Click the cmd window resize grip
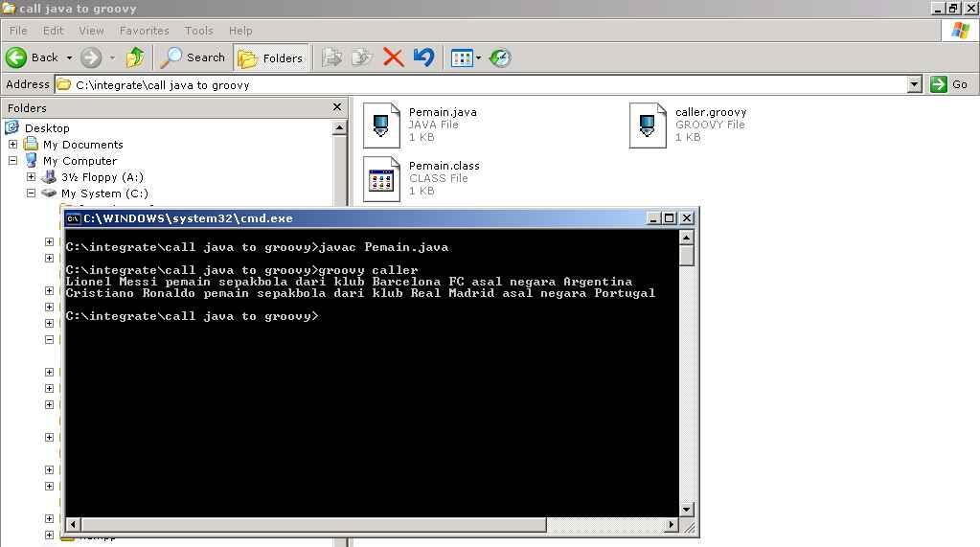The width and height of the screenshot is (980, 547). (x=689, y=528)
